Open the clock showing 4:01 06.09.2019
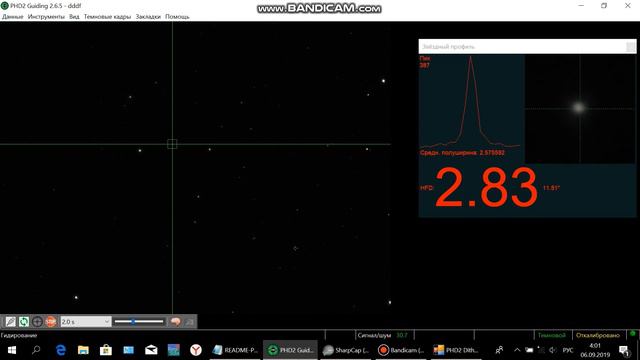This screenshot has width=640, height=360. (x=595, y=350)
